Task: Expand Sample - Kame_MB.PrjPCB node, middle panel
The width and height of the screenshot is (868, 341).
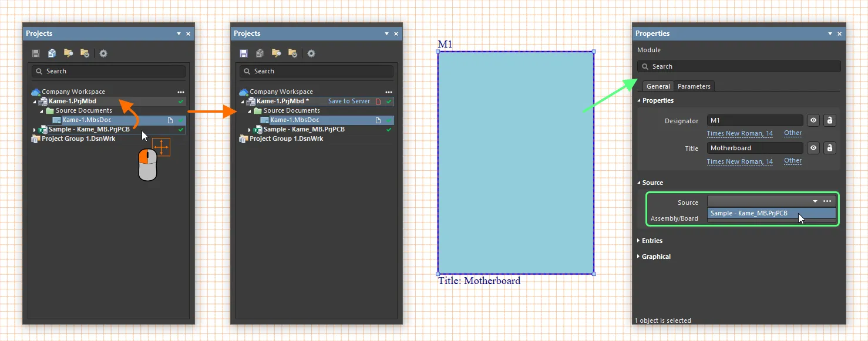Action: click(250, 130)
